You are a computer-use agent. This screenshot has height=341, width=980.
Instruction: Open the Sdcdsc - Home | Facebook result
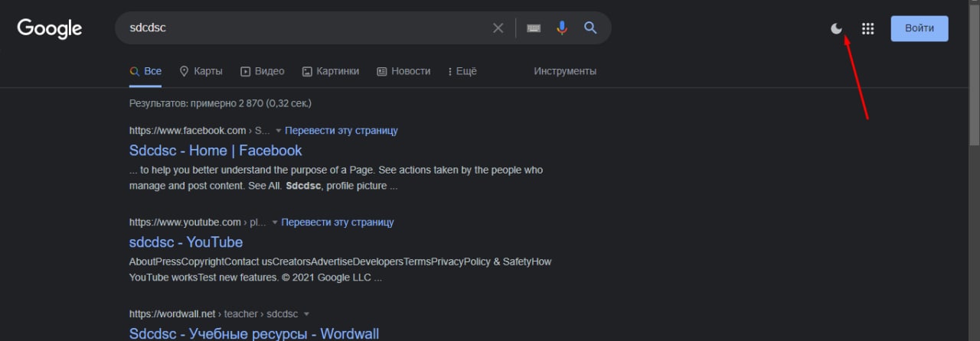click(215, 151)
